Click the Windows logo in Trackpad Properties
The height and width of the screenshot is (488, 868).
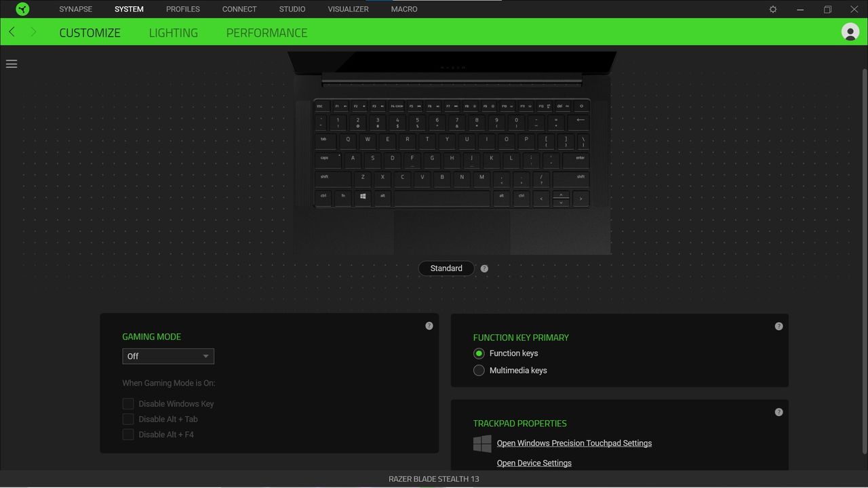tap(482, 444)
